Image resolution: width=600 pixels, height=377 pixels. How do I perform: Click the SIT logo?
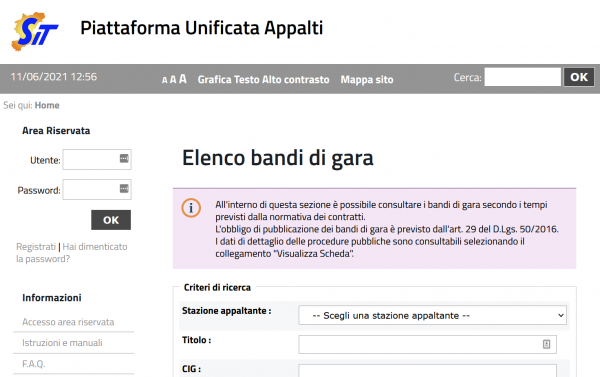pos(35,31)
